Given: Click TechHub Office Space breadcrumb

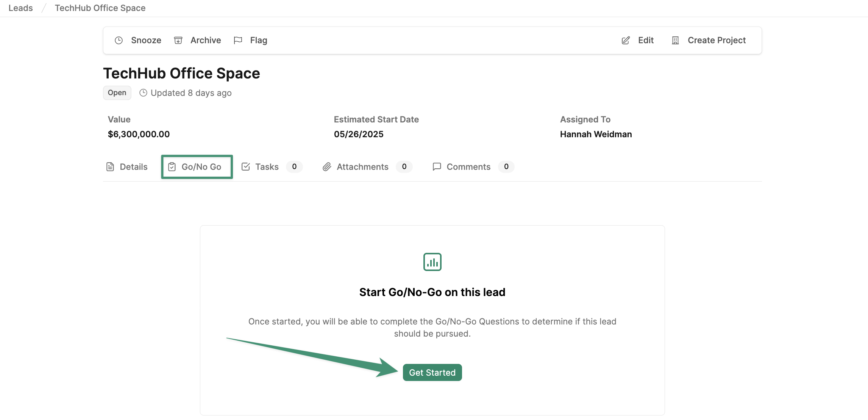Looking at the screenshot, I should [x=100, y=8].
